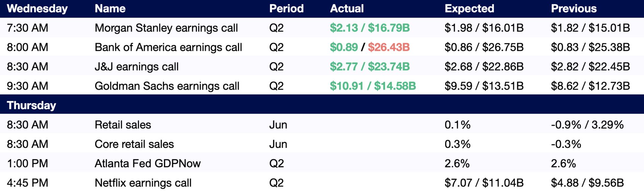This screenshot has height=191, width=644.
Task: Select Core retail sales entry
Action: click(134, 144)
